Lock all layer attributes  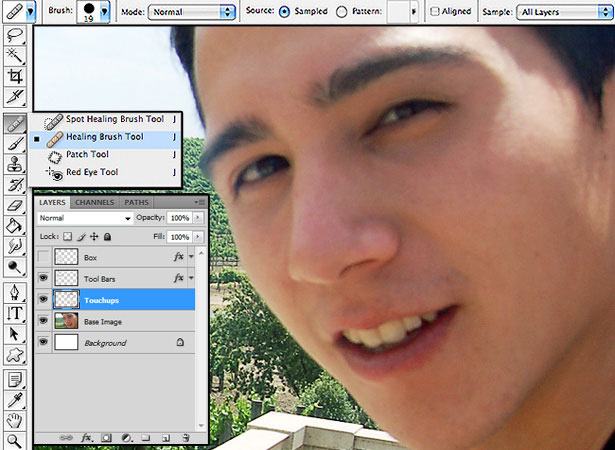(107, 237)
